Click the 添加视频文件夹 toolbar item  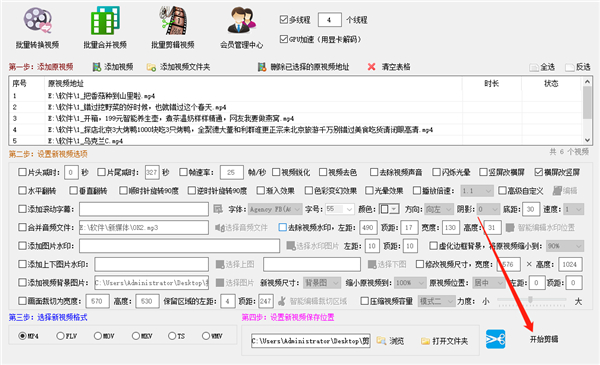(178, 67)
